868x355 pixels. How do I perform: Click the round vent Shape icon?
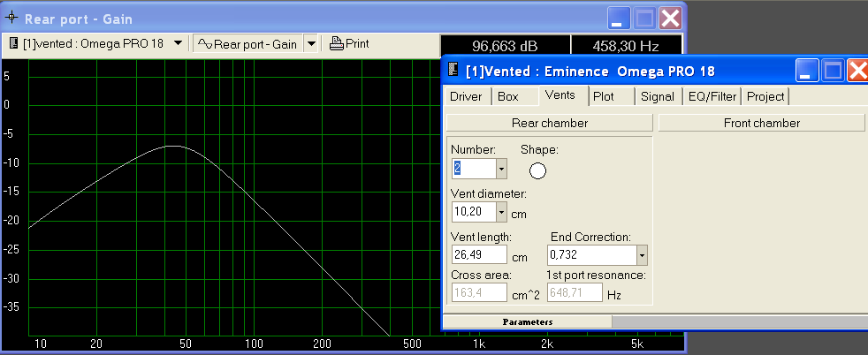pyautogui.click(x=537, y=170)
